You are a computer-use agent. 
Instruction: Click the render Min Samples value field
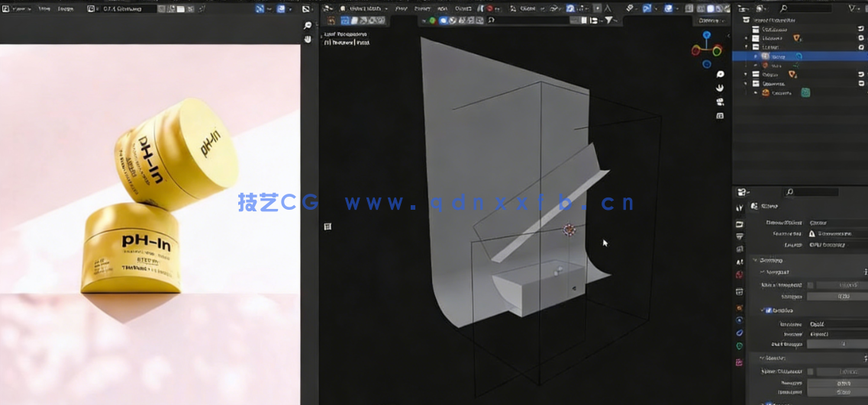(837, 392)
